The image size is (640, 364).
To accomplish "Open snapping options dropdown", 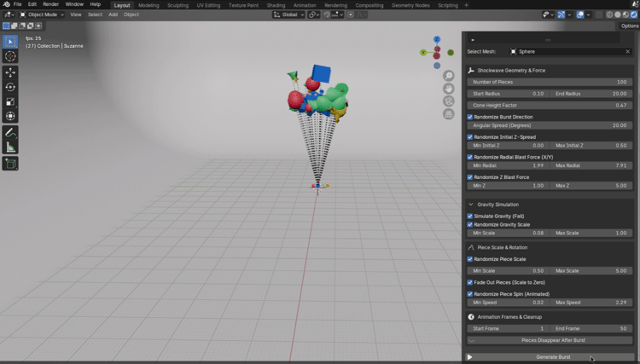I will 337,14.
